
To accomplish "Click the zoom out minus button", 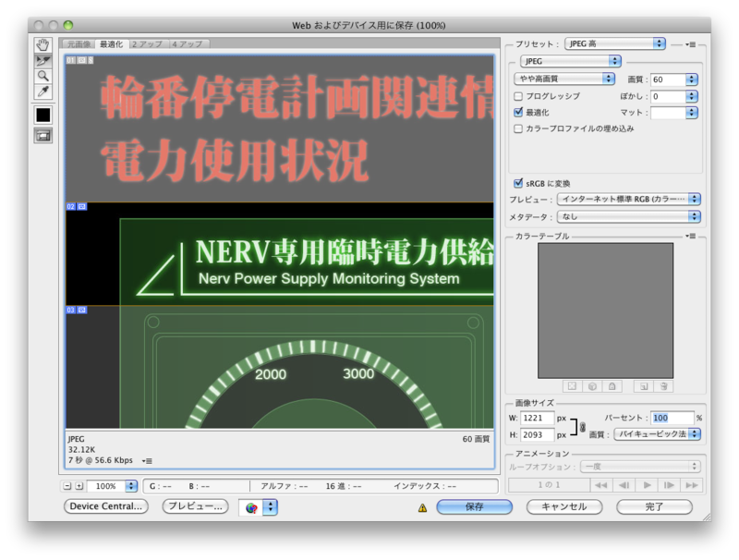I will coord(67,486).
